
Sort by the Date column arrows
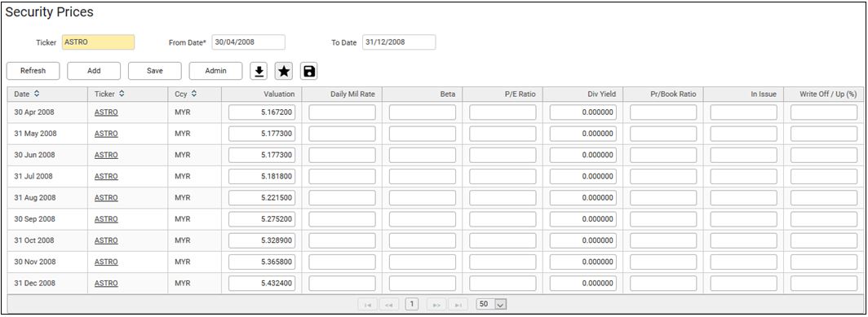point(37,94)
